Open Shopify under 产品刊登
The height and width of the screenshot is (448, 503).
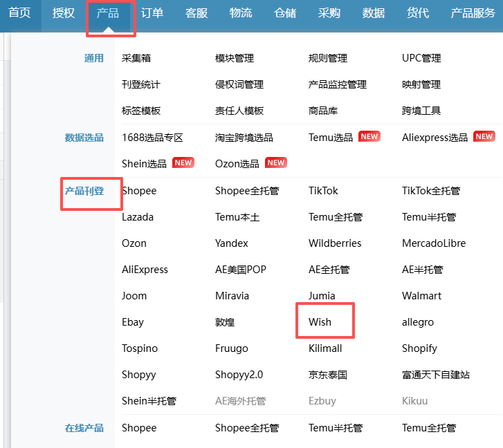tap(419, 348)
